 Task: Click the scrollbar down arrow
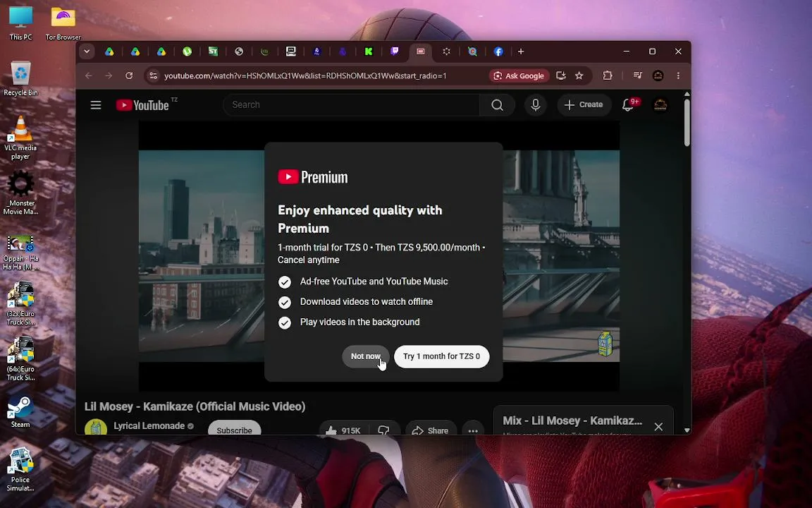687,430
